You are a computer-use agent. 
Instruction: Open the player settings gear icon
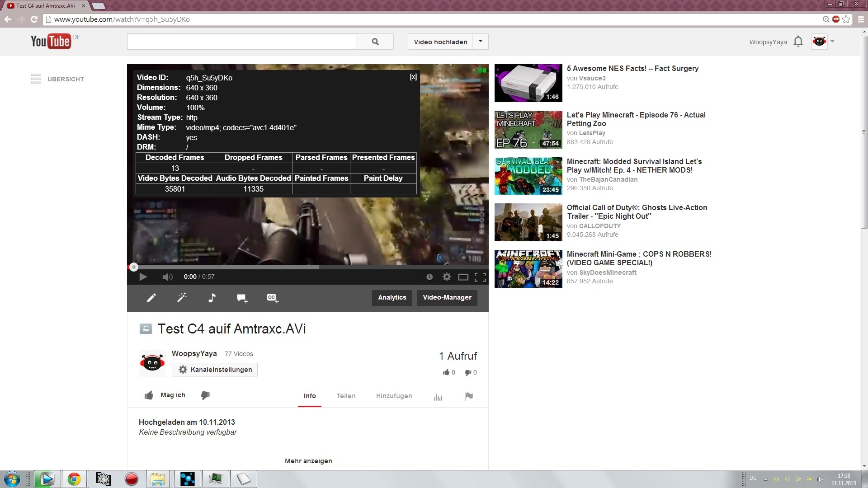[x=447, y=277]
